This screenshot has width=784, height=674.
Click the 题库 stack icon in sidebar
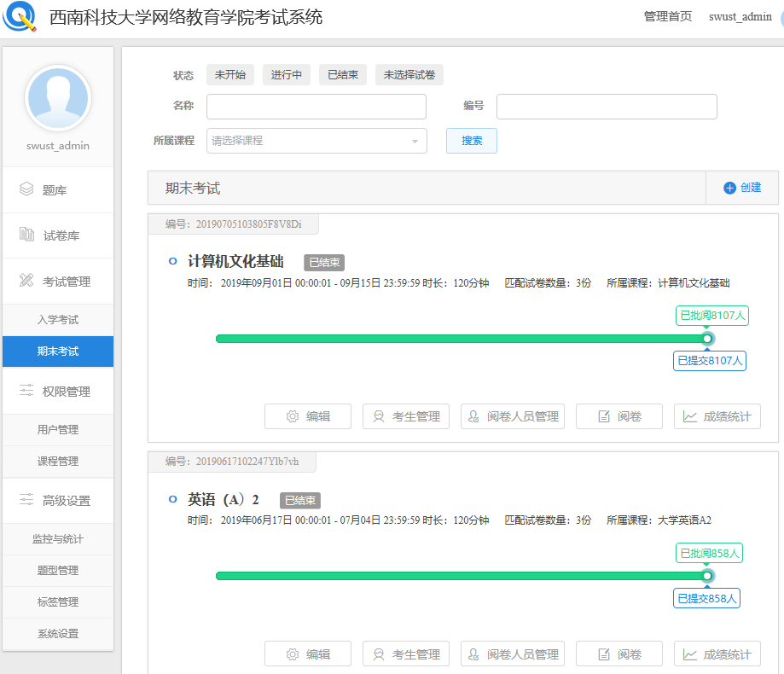tap(26, 189)
